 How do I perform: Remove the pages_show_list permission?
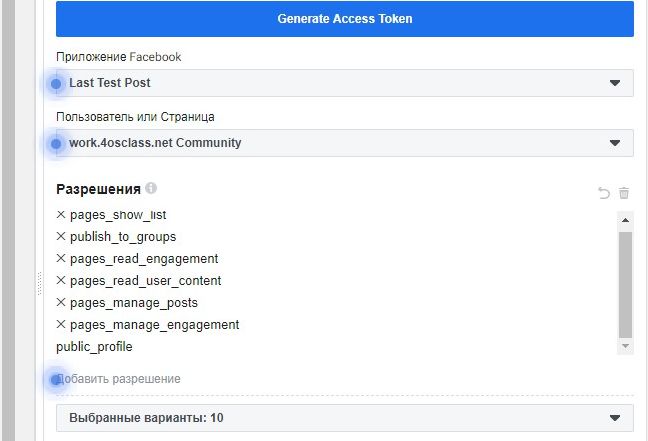(x=61, y=215)
